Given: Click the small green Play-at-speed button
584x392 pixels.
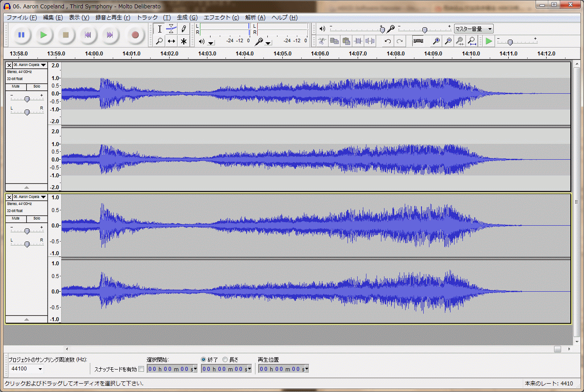Looking at the screenshot, I should click(x=489, y=41).
